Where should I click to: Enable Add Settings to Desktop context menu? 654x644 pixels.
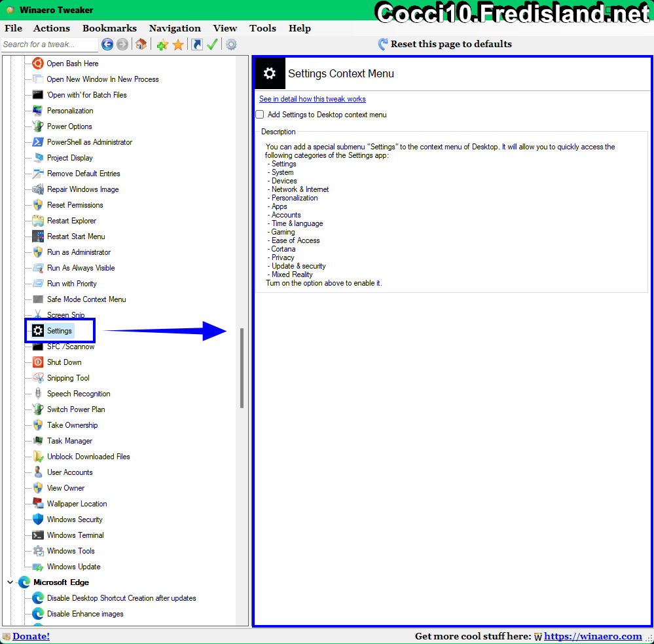coord(259,115)
